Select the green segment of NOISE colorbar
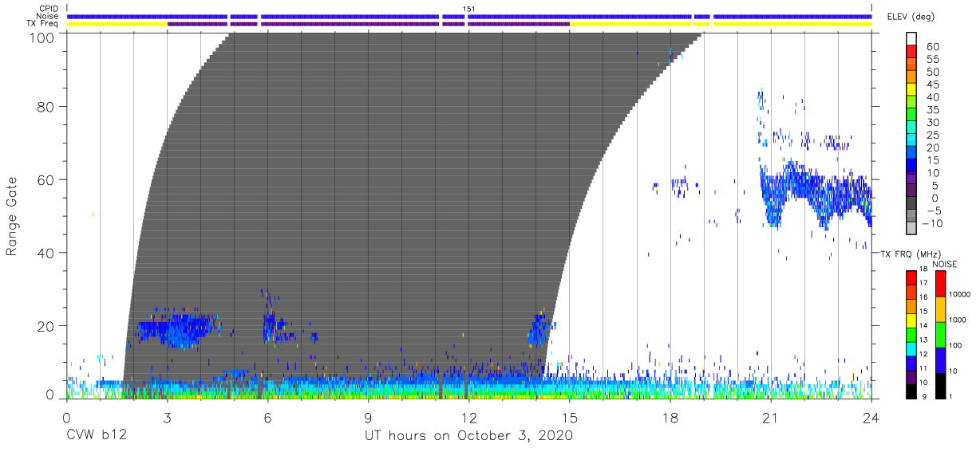The height and width of the screenshot is (452, 980). pyautogui.click(x=941, y=334)
